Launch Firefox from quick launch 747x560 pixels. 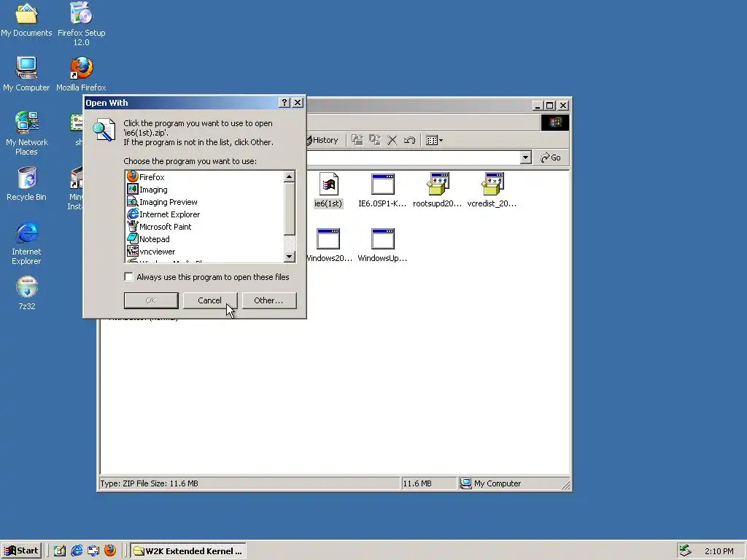[110, 551]
